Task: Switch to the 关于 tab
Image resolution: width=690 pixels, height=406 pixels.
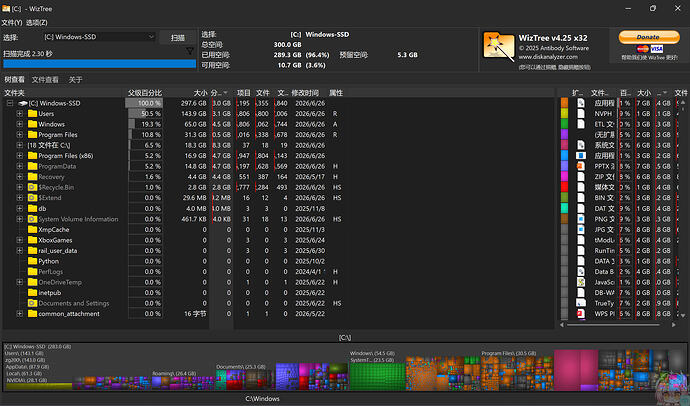Action: (75, 80)
